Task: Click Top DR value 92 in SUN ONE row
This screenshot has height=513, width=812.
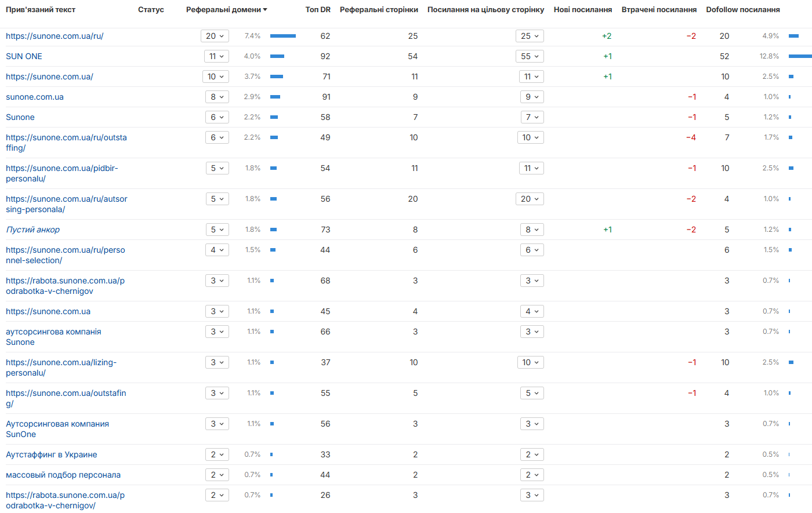Action: pyautogui.click(x=325, y=56)
